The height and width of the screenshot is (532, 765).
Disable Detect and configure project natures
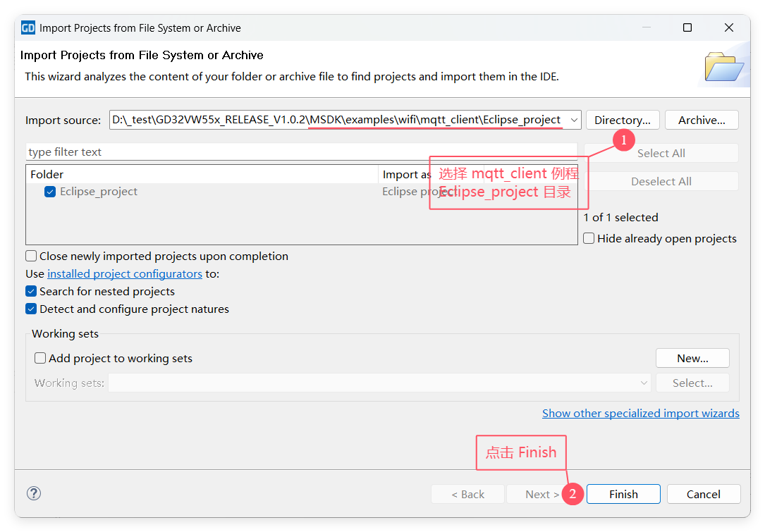click(32, 309)
